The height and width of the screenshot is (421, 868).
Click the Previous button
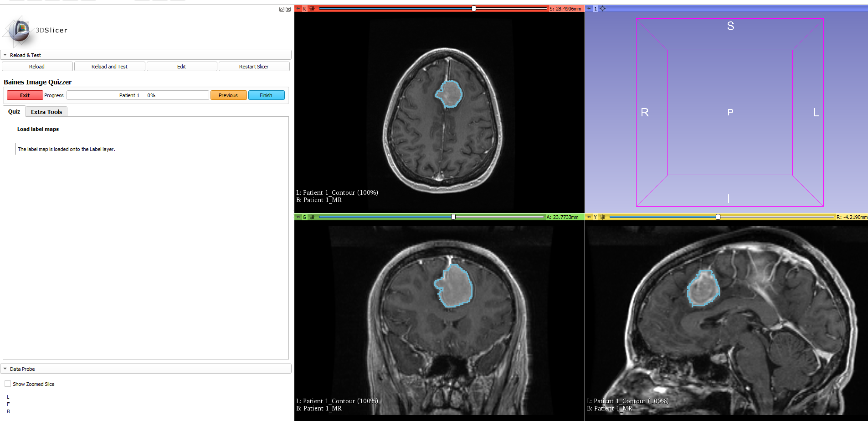(x=228, y=95)
